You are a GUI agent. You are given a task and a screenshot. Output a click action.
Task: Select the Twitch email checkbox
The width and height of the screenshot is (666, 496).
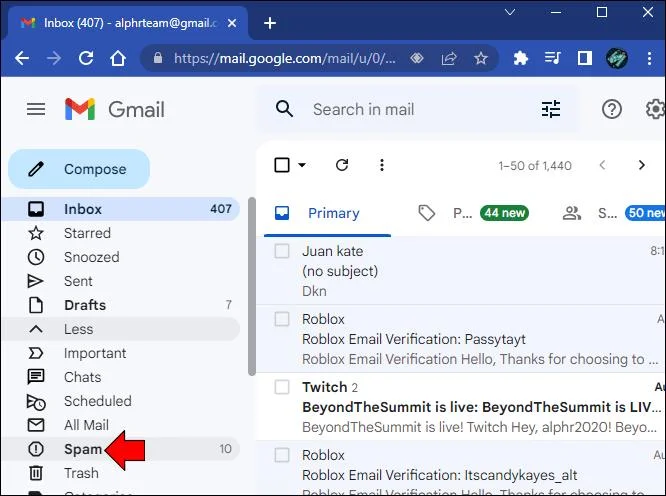tap(282, 387)
